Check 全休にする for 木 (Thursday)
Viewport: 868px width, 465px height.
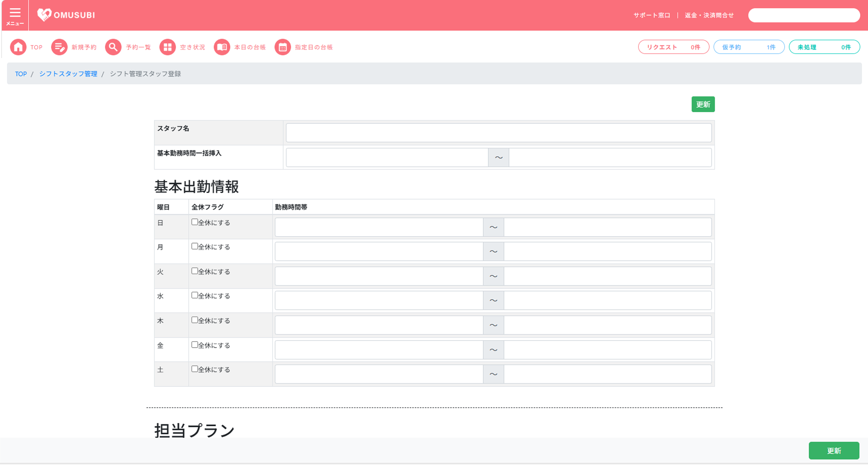[x=195, y=320]
